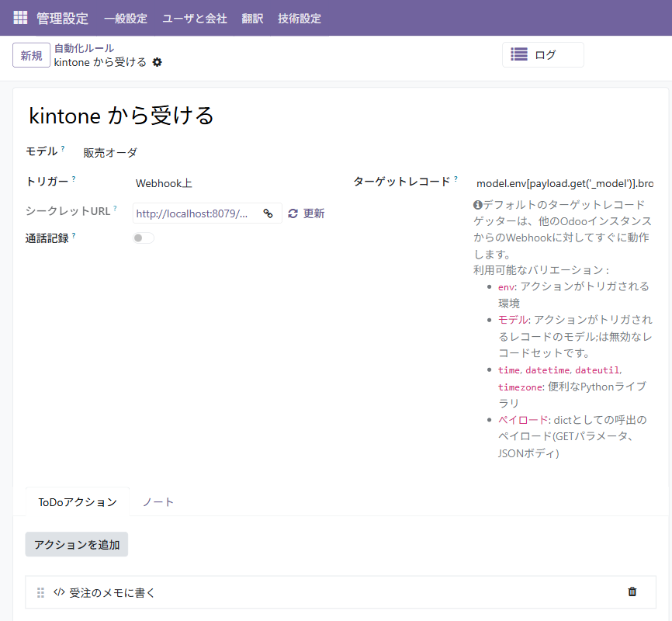Show help tooltip for トリガー field
672x621 pixels.
click(x=74, y=179)
